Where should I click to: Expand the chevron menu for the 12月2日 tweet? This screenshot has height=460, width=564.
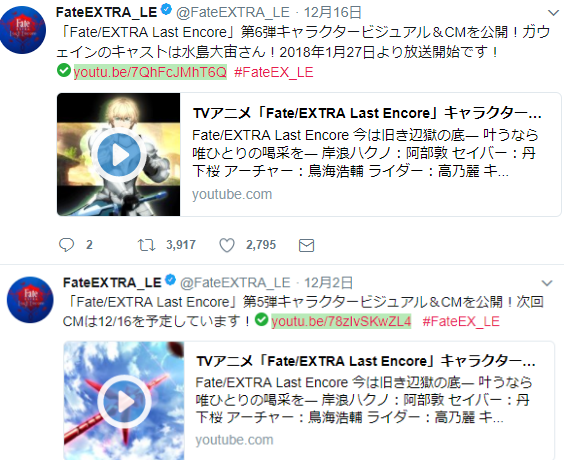click(547, 283)
